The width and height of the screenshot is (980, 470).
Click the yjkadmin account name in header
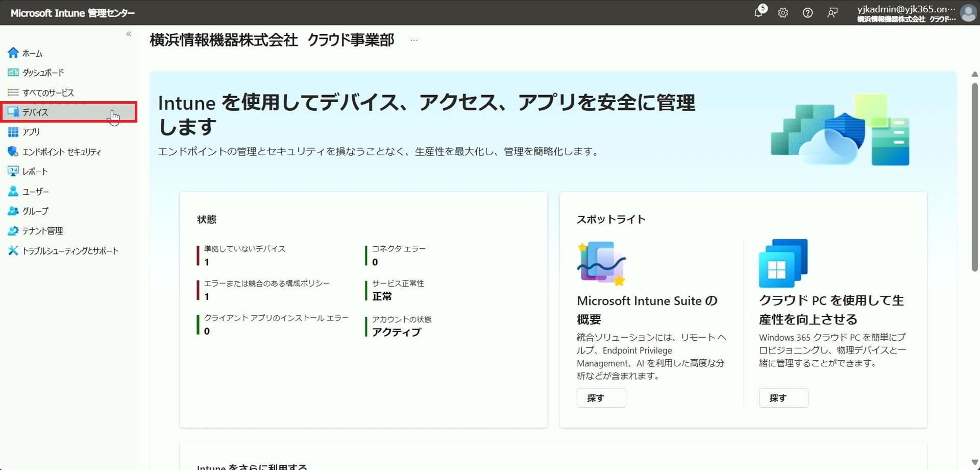pos(906,9)
